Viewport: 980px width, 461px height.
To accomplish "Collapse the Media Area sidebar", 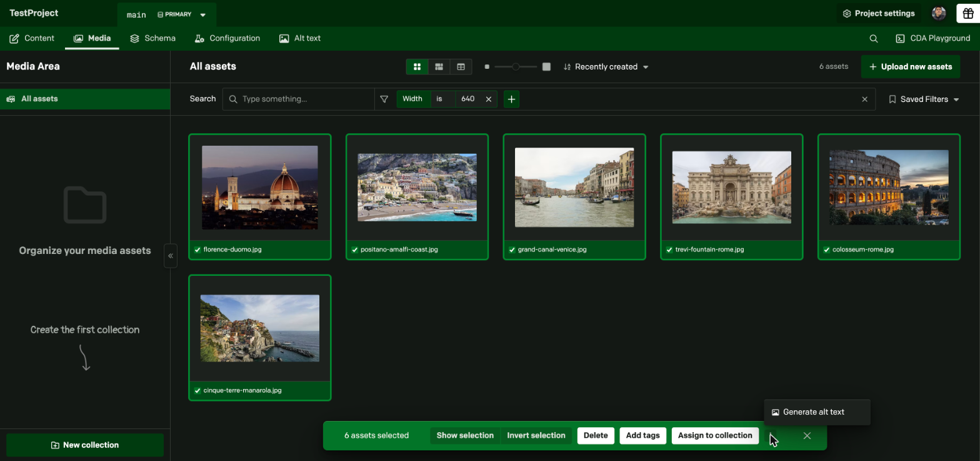I will [171, 256].
